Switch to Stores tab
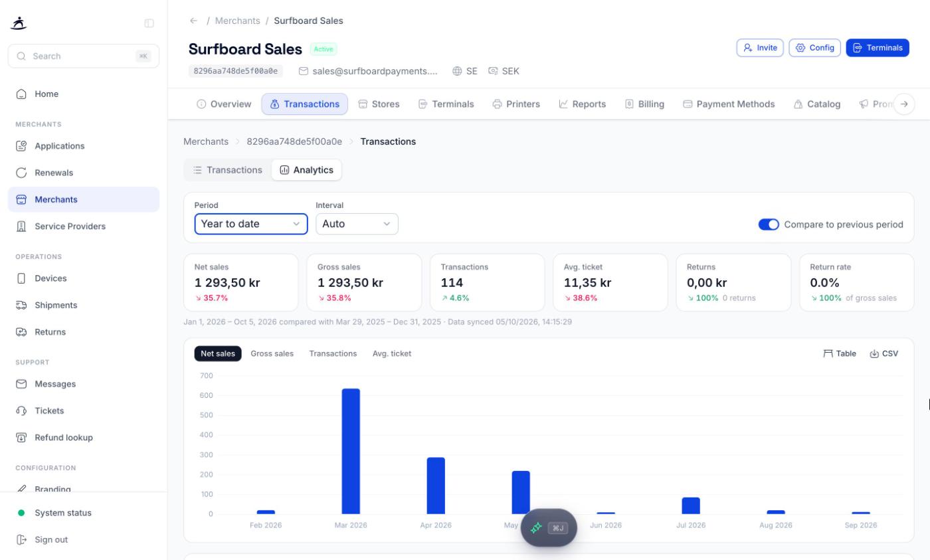 379,104
